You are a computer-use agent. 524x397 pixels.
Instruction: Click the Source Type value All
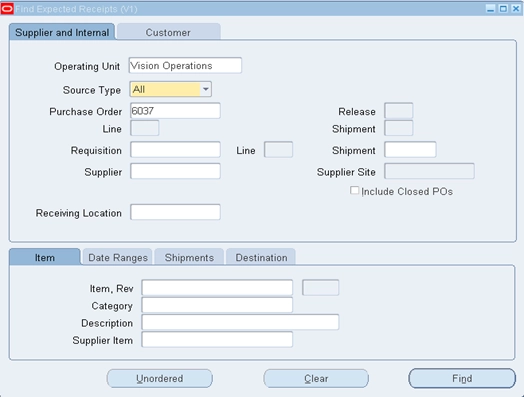pyautogui.click(x=139, y=89)
